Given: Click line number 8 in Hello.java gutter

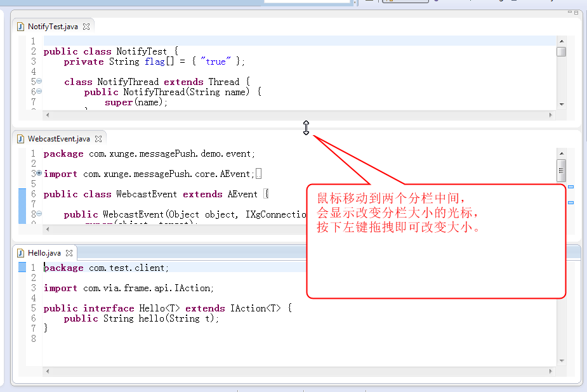Looking at the screenshot, I should 34,339.
